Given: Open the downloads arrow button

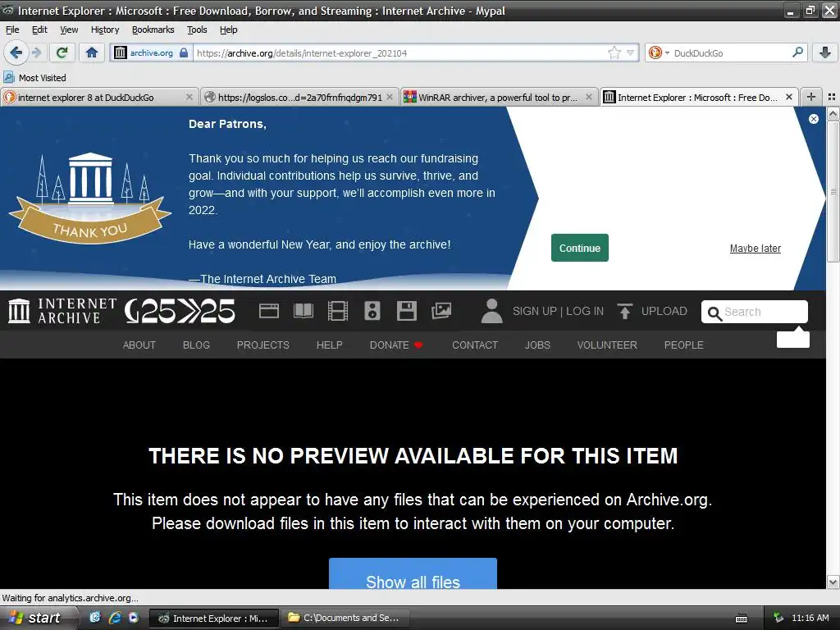Looking at the screenshot, I should pos(825,52).
